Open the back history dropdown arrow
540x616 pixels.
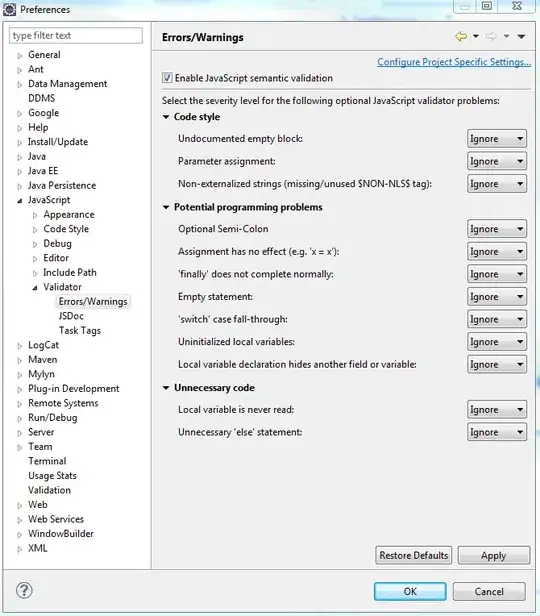tap(476, 37)
